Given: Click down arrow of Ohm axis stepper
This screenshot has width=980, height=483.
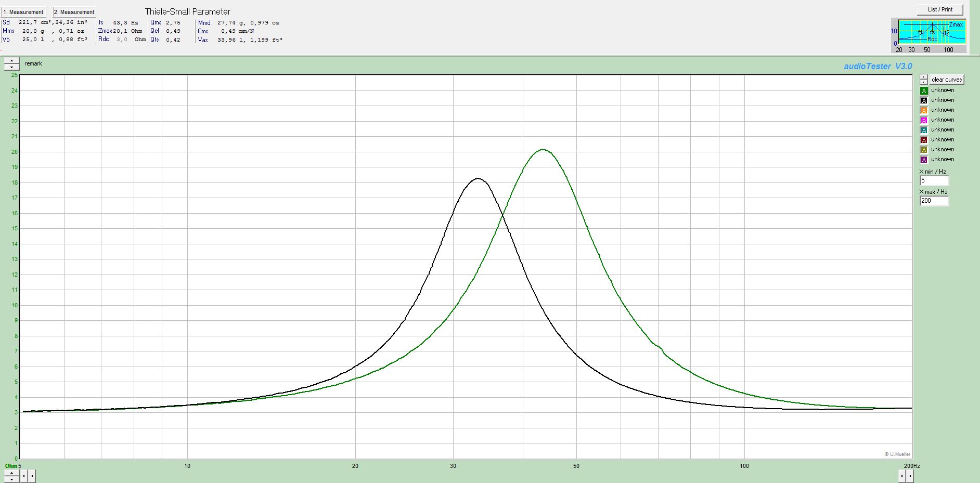Looking at the screenshot, I should [11, 479].
